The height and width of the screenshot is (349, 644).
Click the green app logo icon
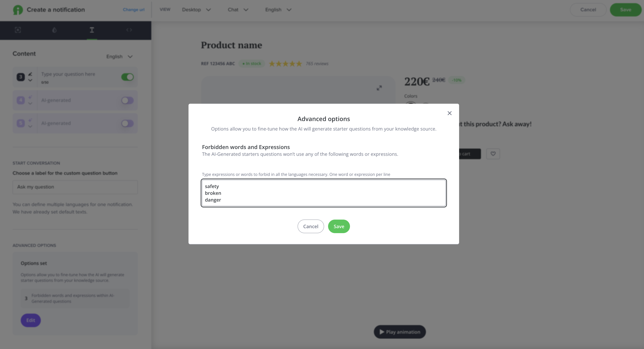[x=18, y=10]
